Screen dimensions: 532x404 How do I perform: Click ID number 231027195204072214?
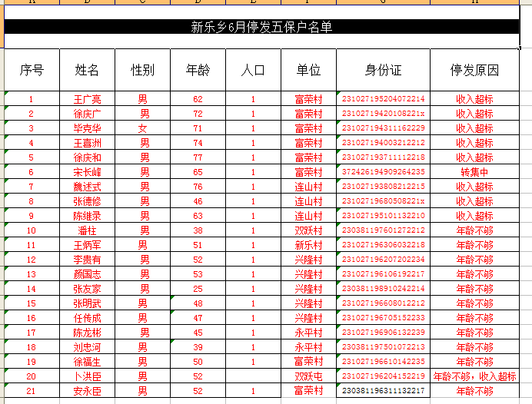coord(383,98)
